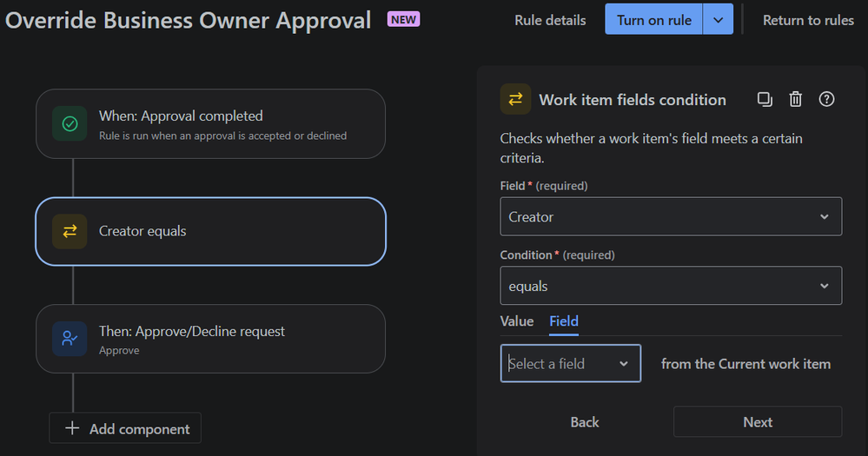868x456 pixels.
Task: Expand the Creator field dropdown
Action: [x=671, y=217]
